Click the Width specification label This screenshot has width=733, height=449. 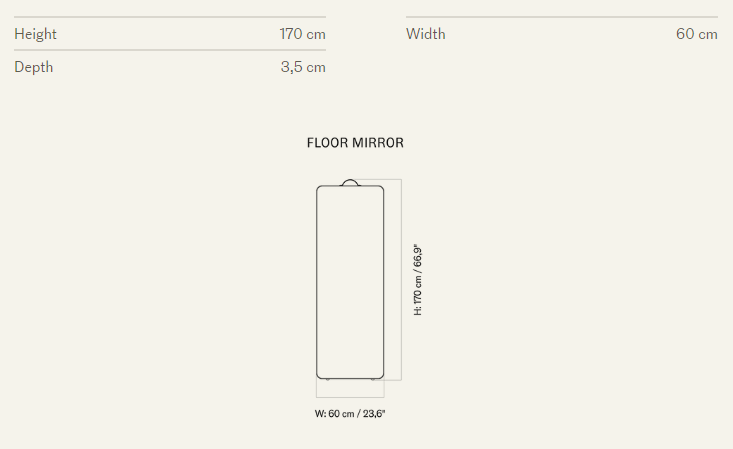pos(426,34)
